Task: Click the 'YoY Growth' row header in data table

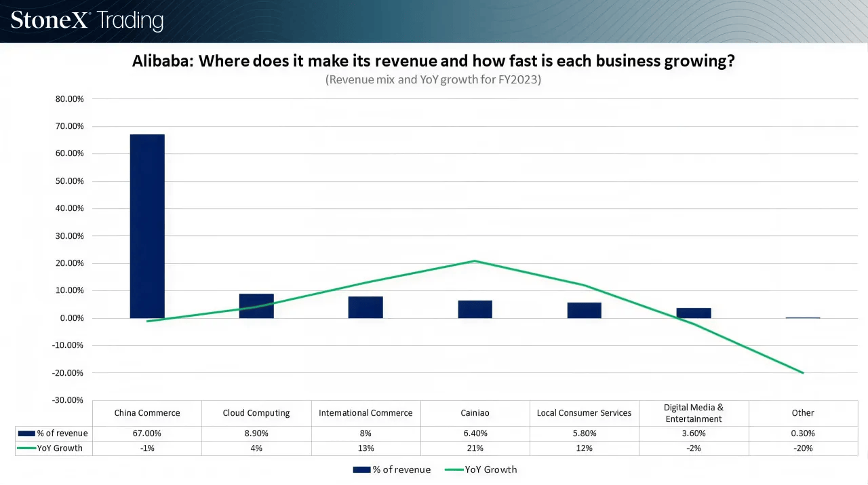Action: [x=54, y=448]
